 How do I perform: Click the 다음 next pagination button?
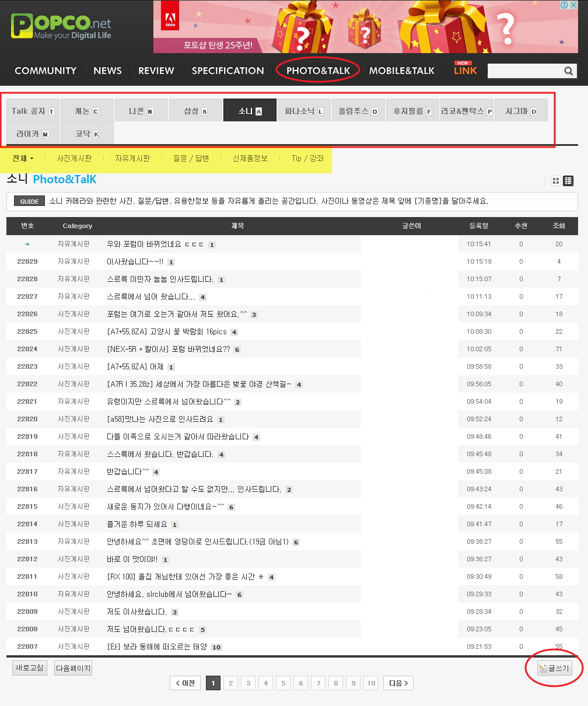[398, 683]
